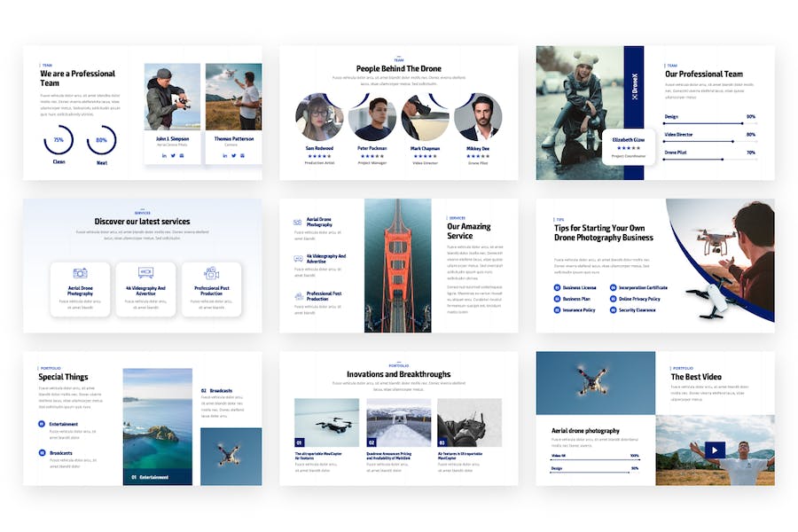The width and height of the screenshot is (798, 532).
Task: Click Thomas Patterson's Twitter icon
Action: pos(233,155)
